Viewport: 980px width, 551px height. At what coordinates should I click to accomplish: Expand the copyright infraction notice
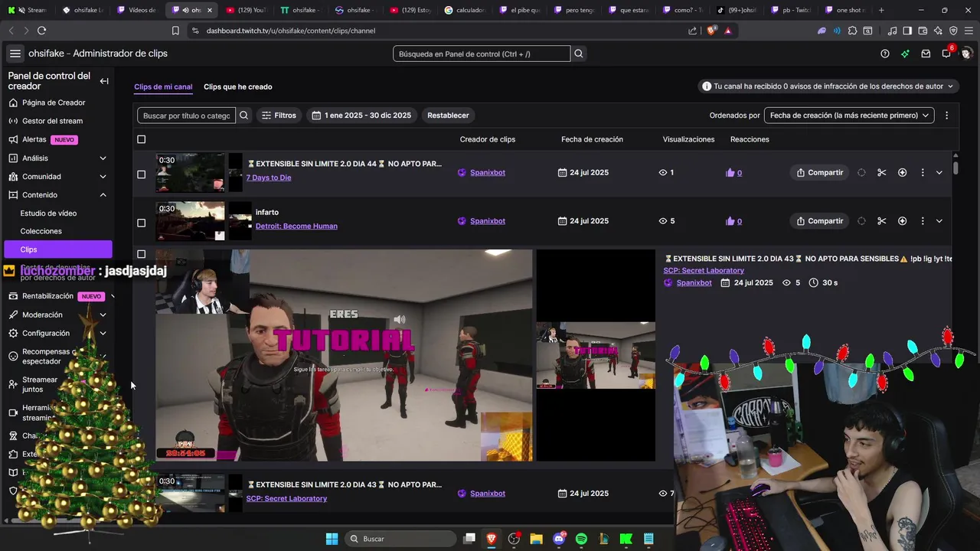click(x=828, y=86)
